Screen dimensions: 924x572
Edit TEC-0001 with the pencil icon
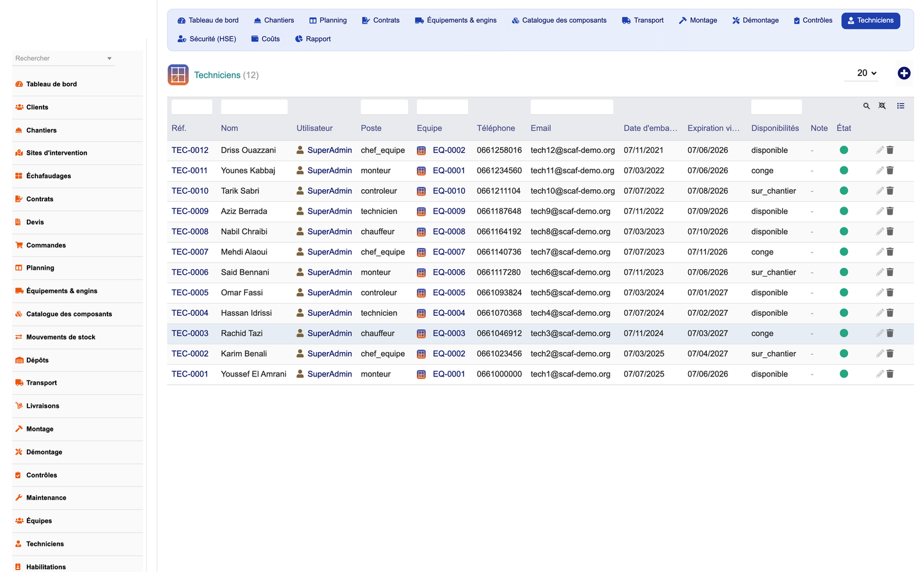pyautogui.click(x=880, y=374)
